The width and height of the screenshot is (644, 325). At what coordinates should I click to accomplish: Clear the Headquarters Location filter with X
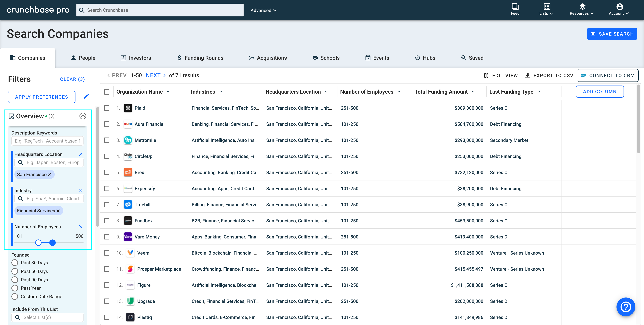[x=81, y=154]
